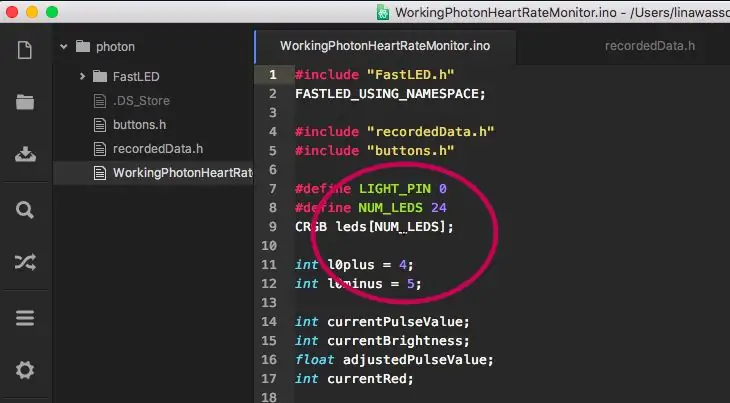Screen dimensions: 730x403
Task: Open recordedData.h in file tree
Action: [x=158, y=149]
